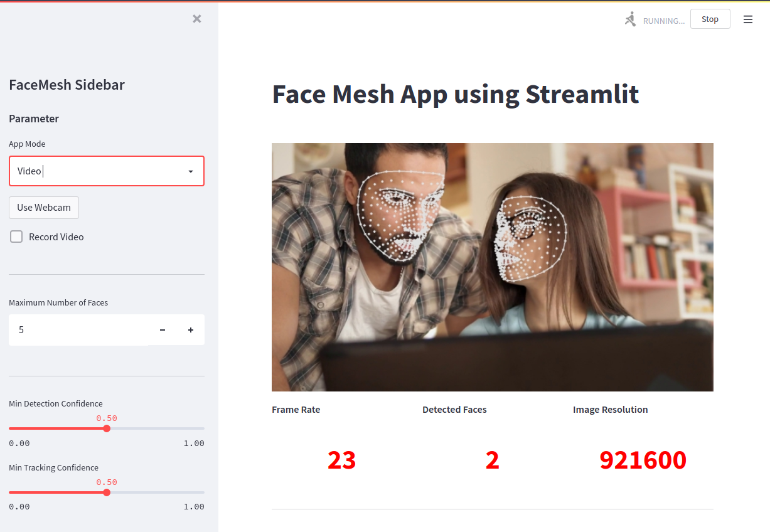The height and width of the screenshot is (532, 770).
Task: Click the Maximum Number of Faces input field
Action: click(79, 330)
